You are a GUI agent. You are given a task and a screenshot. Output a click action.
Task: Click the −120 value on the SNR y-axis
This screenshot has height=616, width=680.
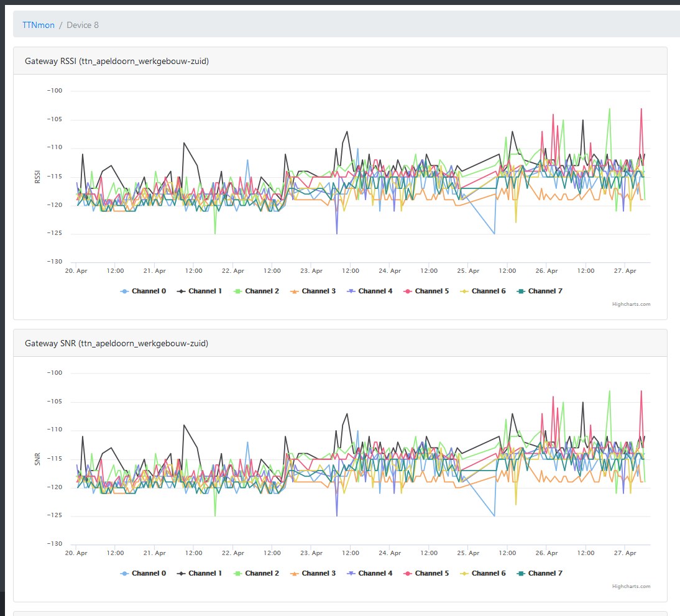55,487
